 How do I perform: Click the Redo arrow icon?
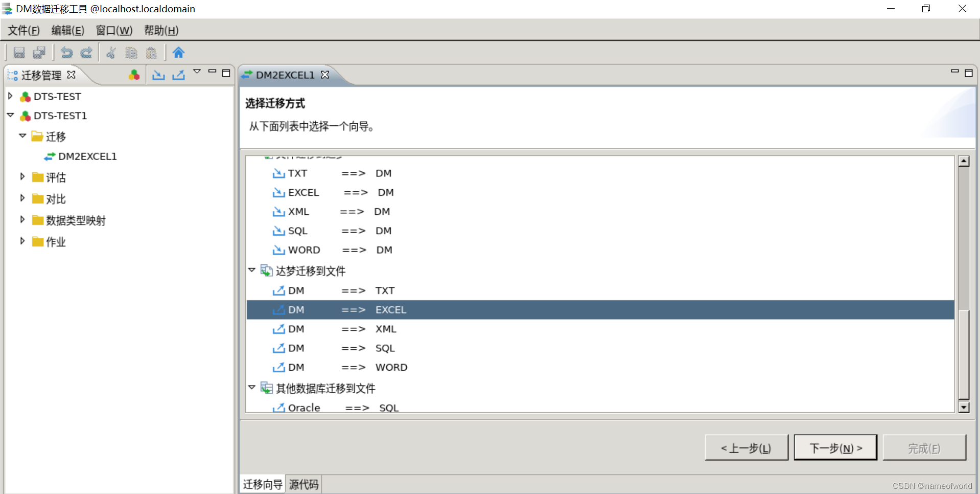click(x=87, y=53)
